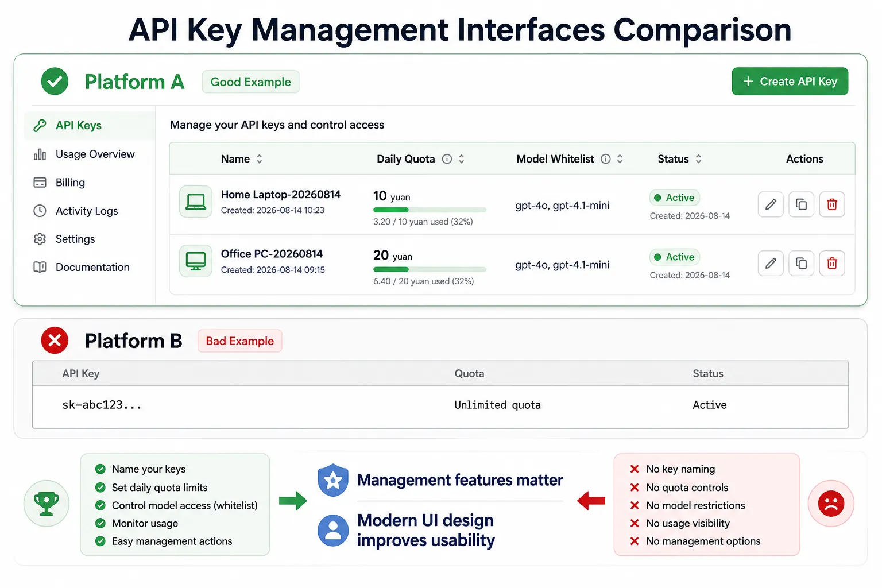Image resolution: width=882 pixels, height=588 pixels.
Task: Click the laptop icon for Home Laptop key
Action: click(196, 202)
